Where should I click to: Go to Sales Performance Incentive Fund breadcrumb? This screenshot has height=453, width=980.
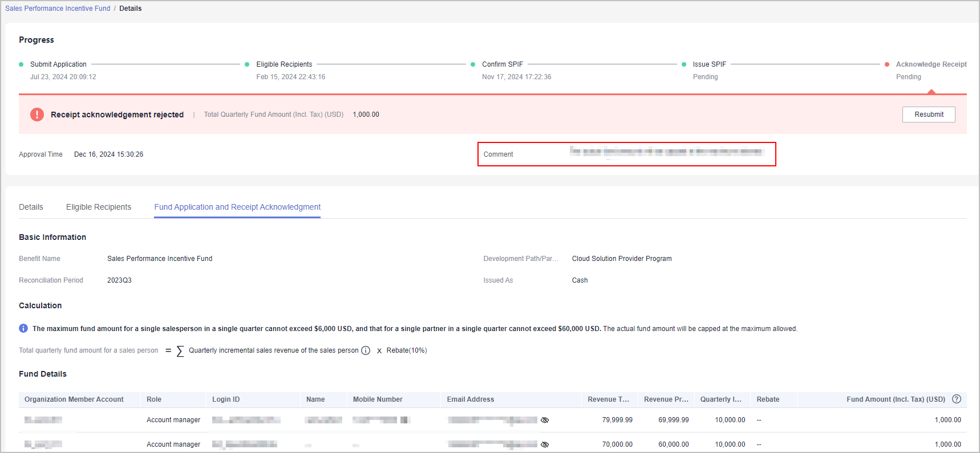[x=58, y=9]
